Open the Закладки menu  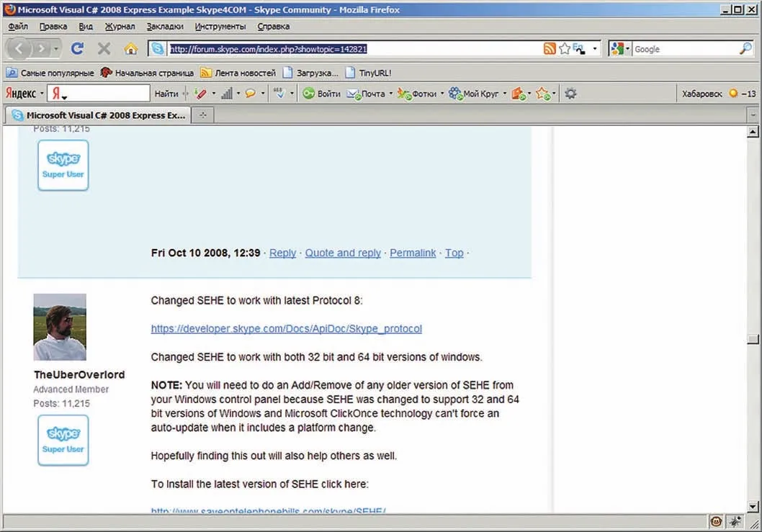165,26
